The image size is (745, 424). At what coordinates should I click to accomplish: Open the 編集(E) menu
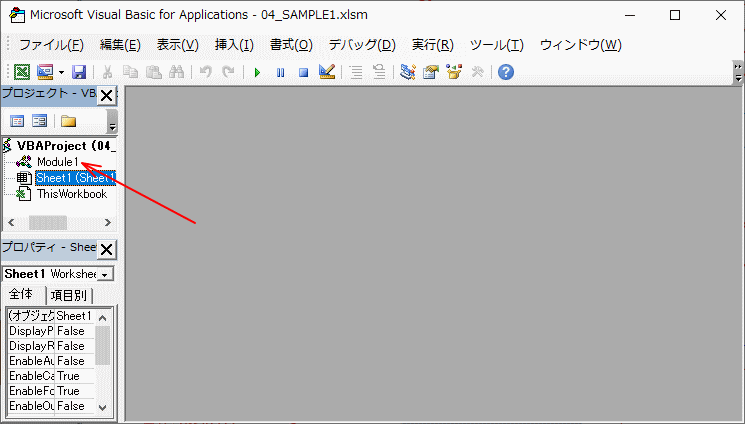tap(120, 45)
